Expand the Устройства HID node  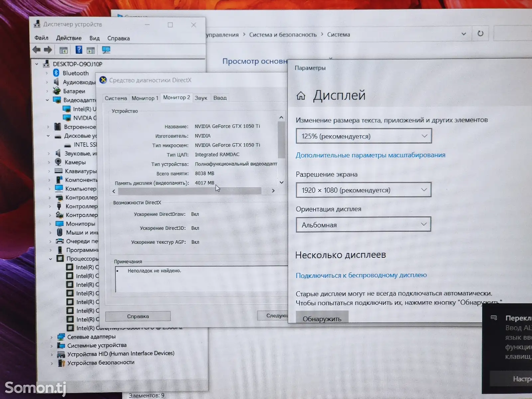52,354
